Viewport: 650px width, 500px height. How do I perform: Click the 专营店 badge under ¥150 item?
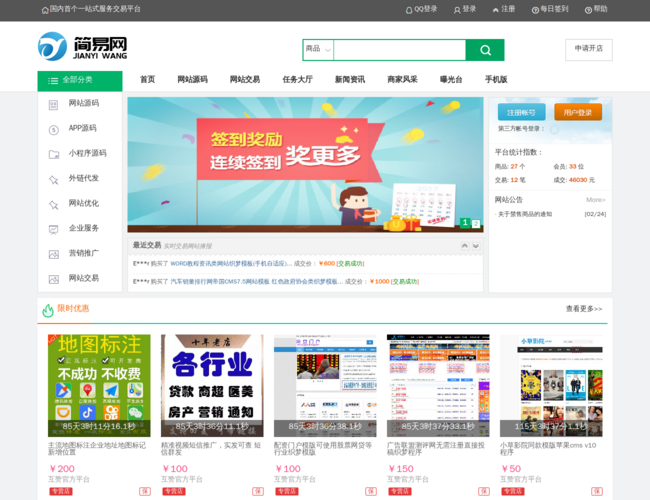click(400, 491)
